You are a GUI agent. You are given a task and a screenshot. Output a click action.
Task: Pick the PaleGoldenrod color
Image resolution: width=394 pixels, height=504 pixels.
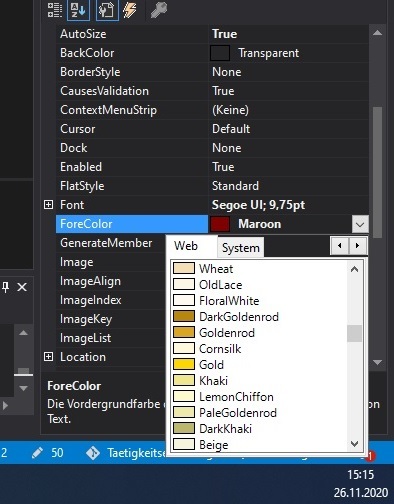[259, 413]
